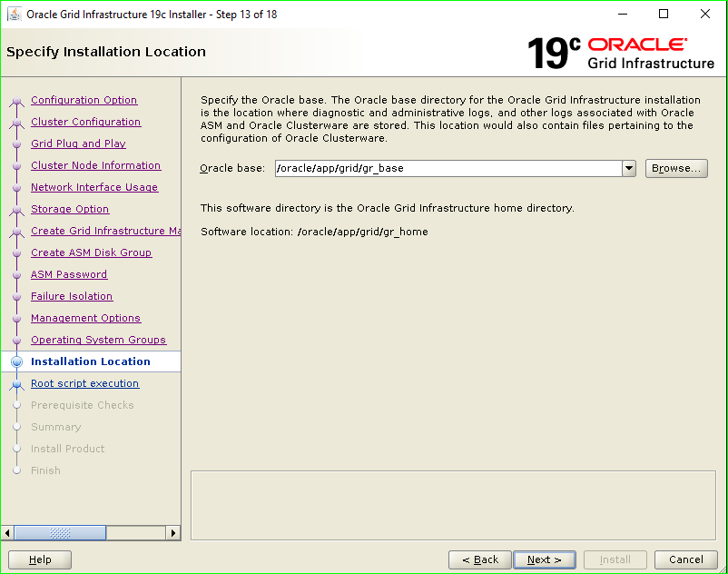Click the Create ASM Disk Group step marker
Viewport: 728px width, 574px height.
coord(16,253)
